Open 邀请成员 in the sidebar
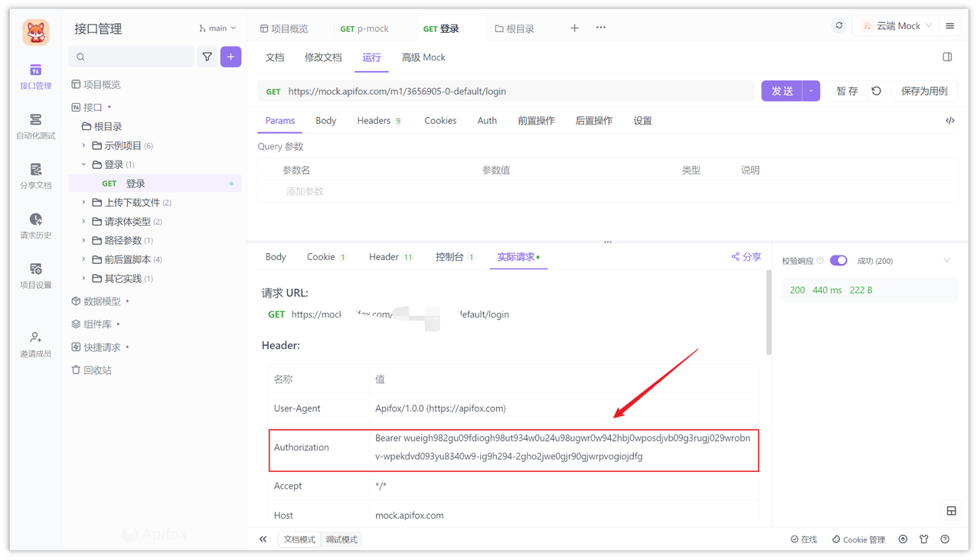Viewport: 980px width, 560px height. coord(35,344)
